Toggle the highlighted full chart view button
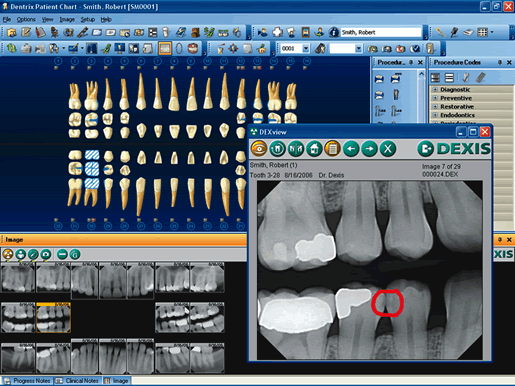 point(165,49)
